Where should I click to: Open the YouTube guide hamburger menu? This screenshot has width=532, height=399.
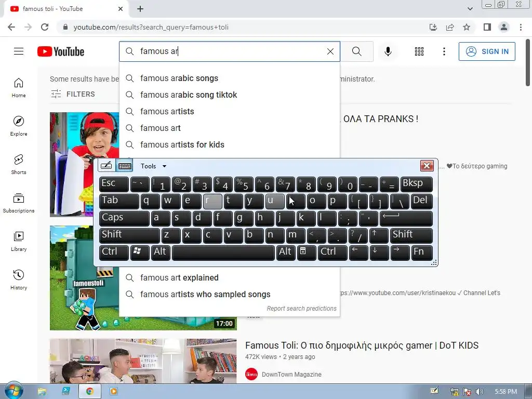(x=19, y=51)
